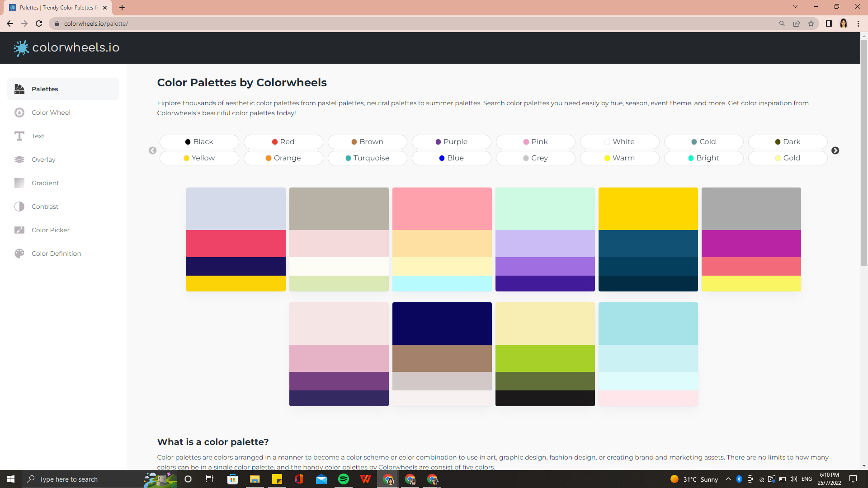This screenshot has width=868, height=488.
Task: Click the colorwheels.io logo icon
Action: (21, 48)
